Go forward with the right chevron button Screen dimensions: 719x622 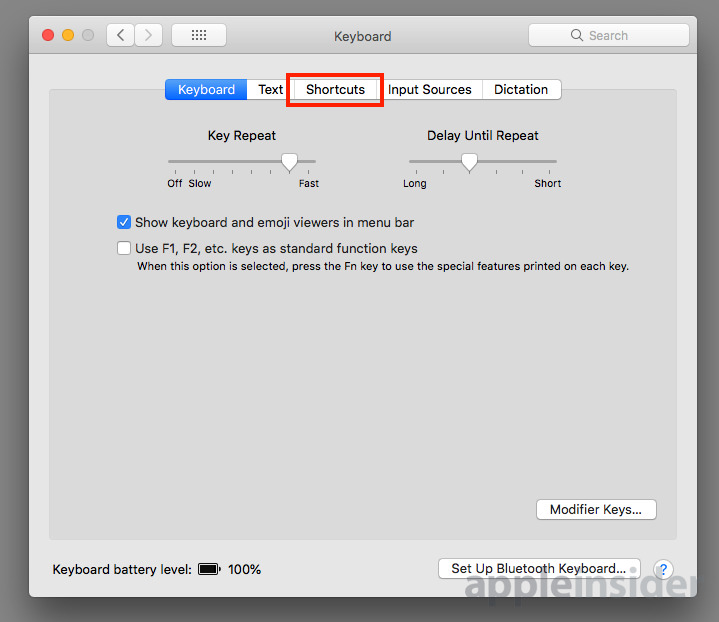(148, 35)
